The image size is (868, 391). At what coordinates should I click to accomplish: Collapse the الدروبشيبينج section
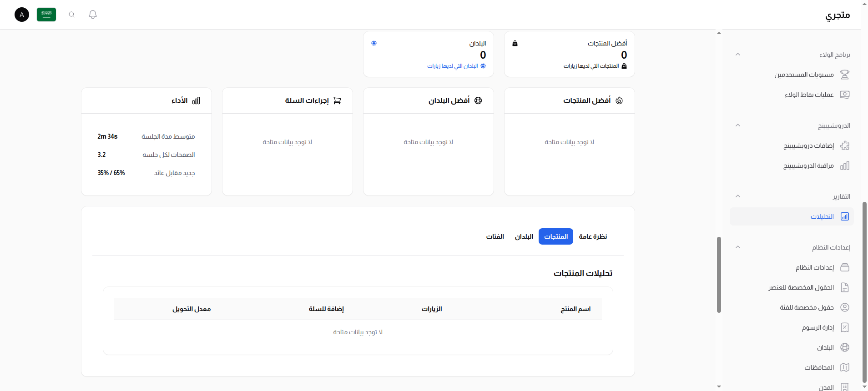point(738,125)
